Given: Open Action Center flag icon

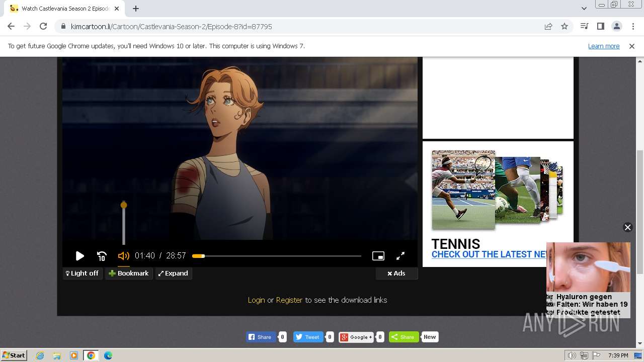Looking at the screenshot, I should point(596,355).
